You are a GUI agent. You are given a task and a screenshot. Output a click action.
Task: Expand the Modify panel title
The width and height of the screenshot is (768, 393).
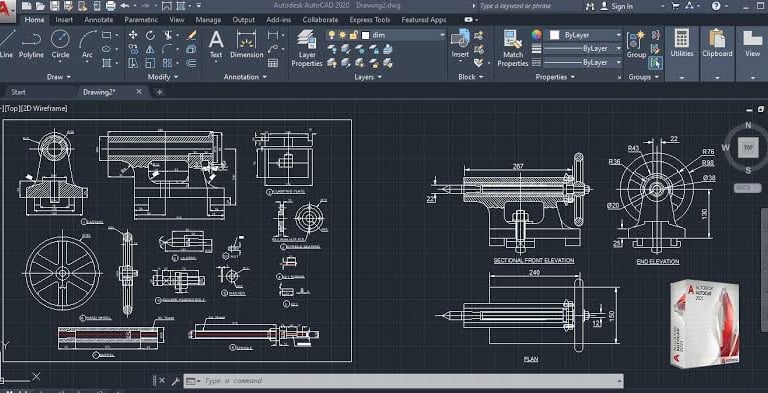[x=163, y=77]
